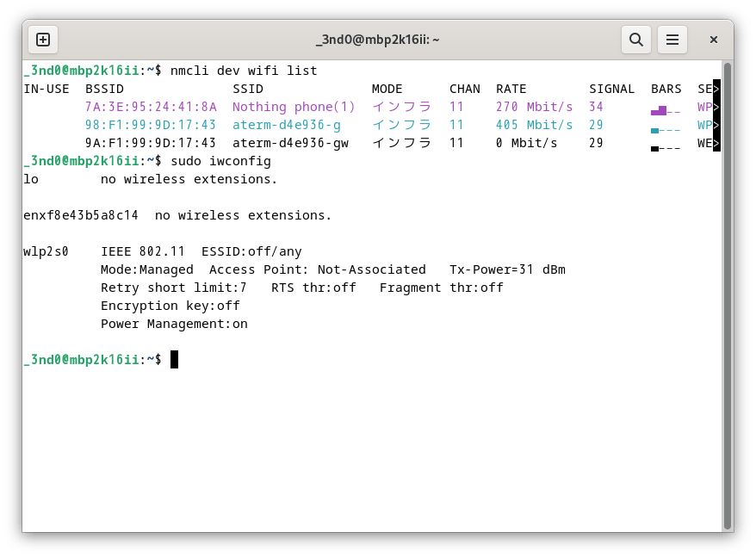Click the CHAN column header

coord(465,89)
